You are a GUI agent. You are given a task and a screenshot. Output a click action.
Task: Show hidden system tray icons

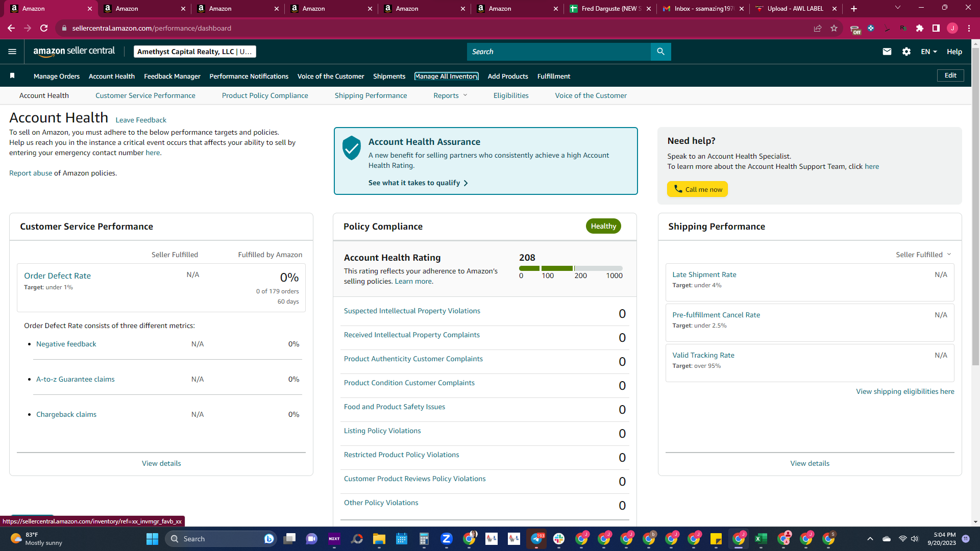click(870, 539)
